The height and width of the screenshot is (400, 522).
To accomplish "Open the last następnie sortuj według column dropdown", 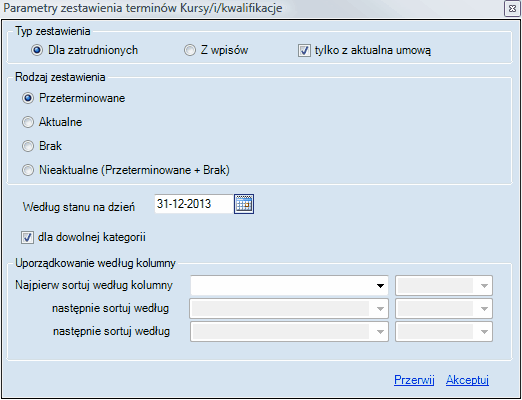I will 289,332.
